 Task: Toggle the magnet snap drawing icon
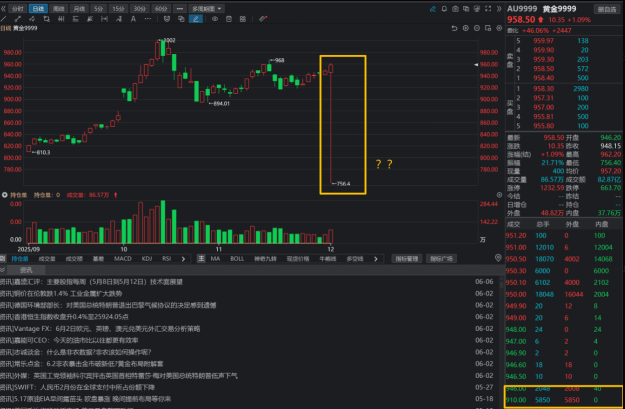(x=167, y=19)
